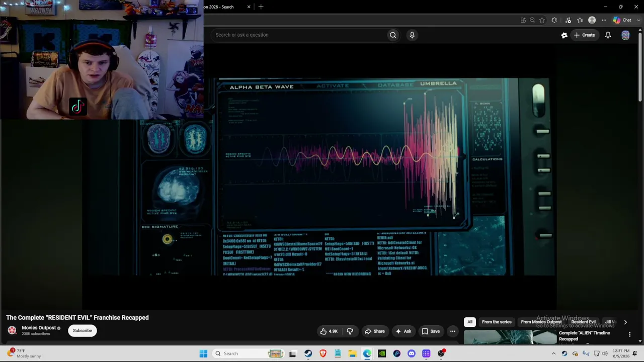The width and height of the screenshot is (644, 362).
Task: Subscribe to Movies Outpost channel
Action: [x=83, y=330]
